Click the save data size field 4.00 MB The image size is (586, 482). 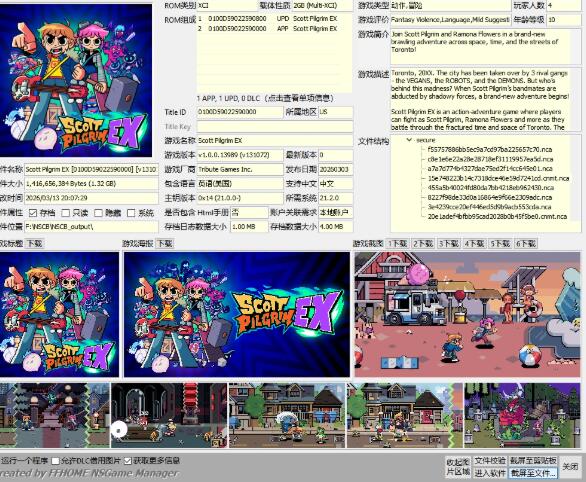pyautogui.click(x=336, y=226)
